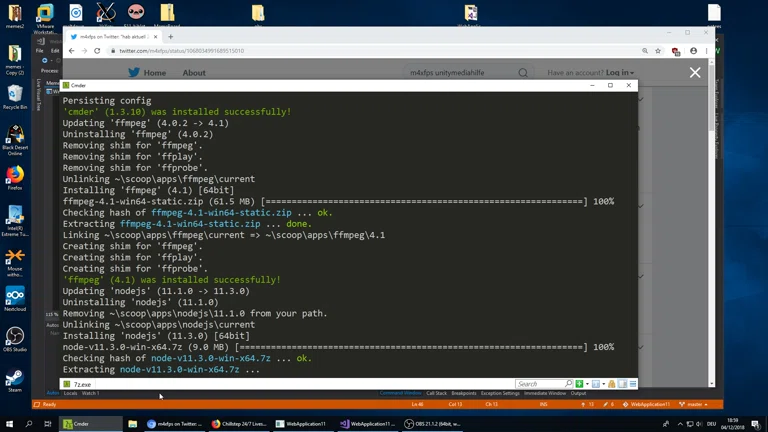768x432 pixels.
Task: Select the m4xfps on Twitter Chrome tab
Action: point(114,37)
